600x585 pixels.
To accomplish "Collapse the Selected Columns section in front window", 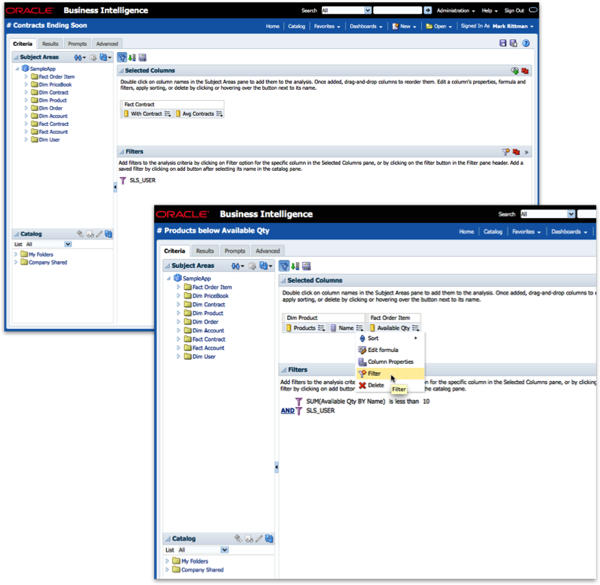I will (x=283, y=280).
